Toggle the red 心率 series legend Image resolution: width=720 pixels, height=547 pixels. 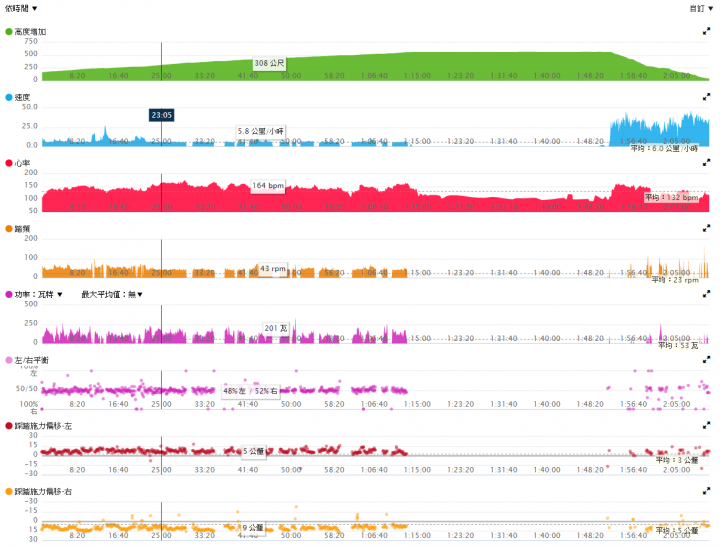pyautogui.click(x=17, y=163)
